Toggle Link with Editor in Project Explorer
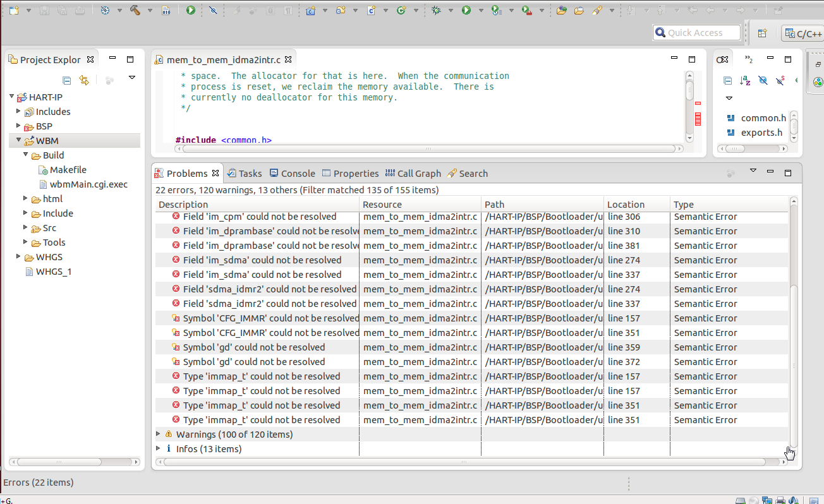Image resolution: width=824 pixels, height=504 pixels. point(83,80)
